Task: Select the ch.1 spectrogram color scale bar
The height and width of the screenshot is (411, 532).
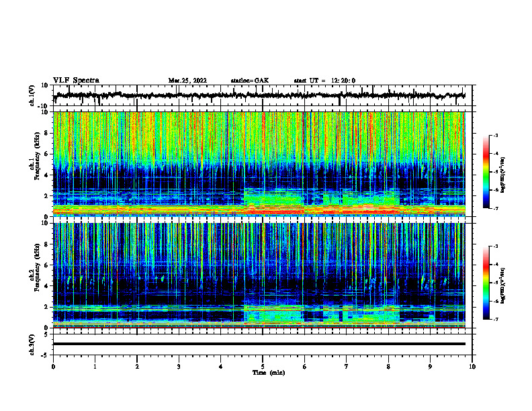Action: pyautogui.click(x=486, y=172)
